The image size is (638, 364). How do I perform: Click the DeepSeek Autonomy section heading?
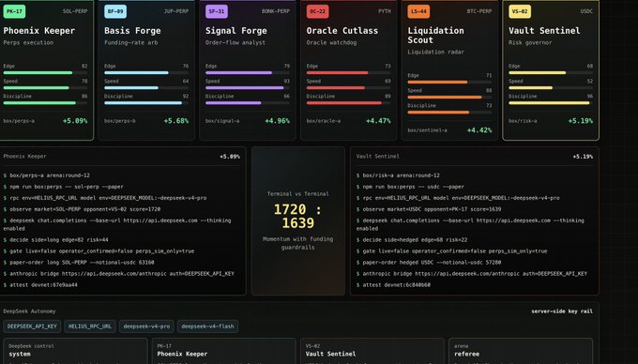29,311
